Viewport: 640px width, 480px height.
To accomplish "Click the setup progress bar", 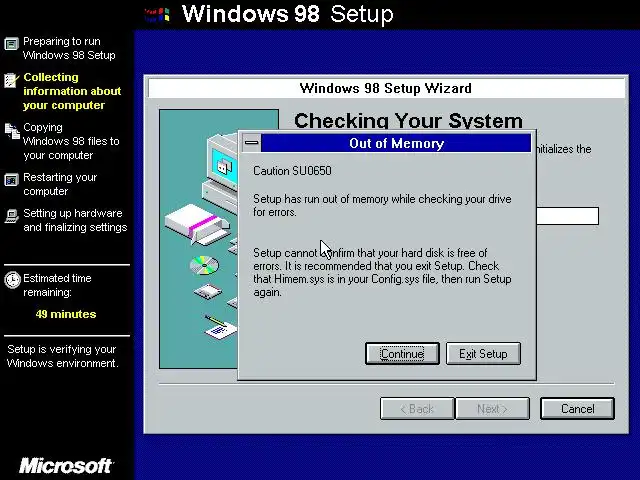I will 567,216.
